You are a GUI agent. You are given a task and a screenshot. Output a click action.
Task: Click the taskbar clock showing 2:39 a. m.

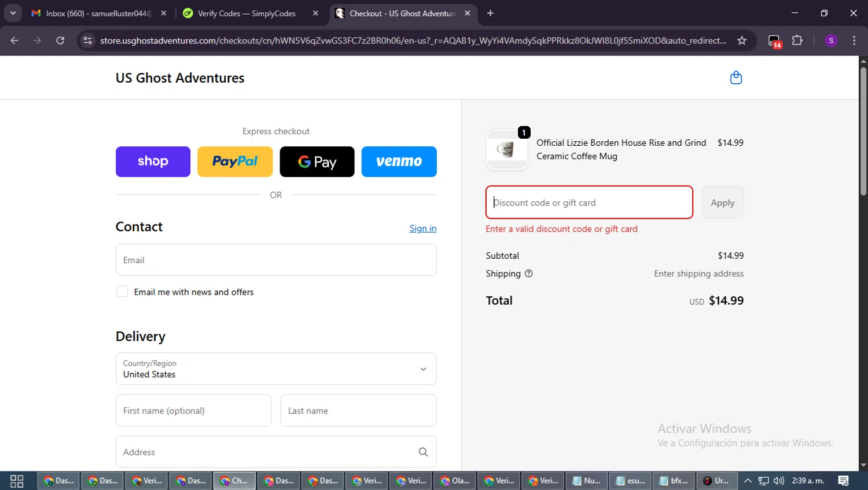point(808,481)
